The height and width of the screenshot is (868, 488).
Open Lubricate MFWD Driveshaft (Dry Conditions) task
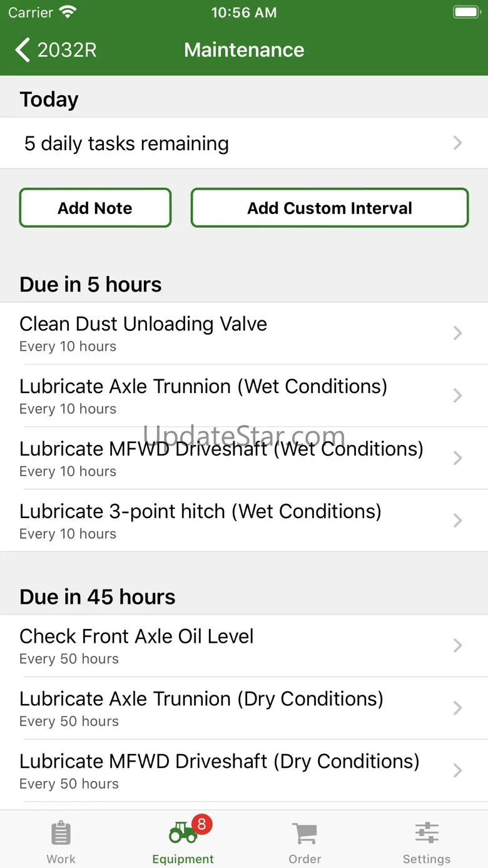click(219, 770)
